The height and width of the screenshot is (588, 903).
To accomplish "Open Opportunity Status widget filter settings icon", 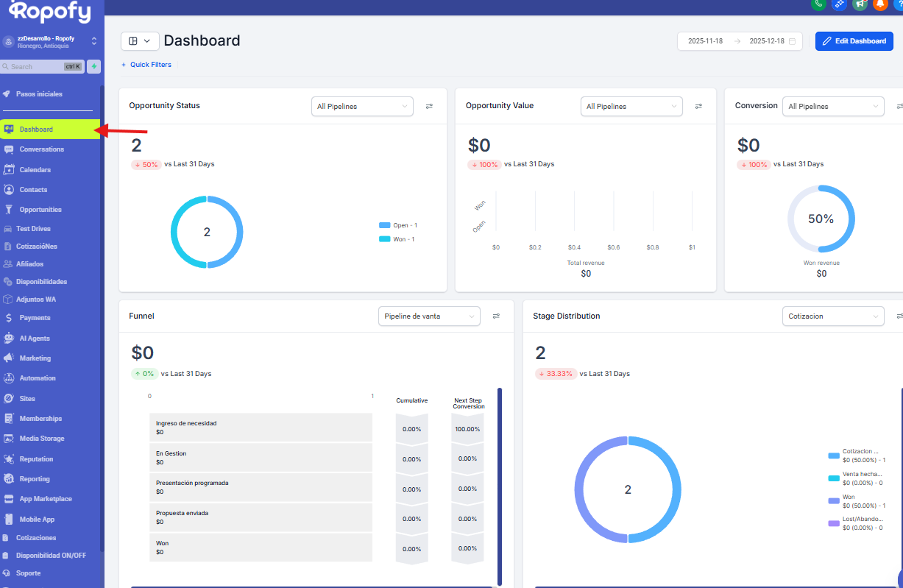I will click(429, 106).
